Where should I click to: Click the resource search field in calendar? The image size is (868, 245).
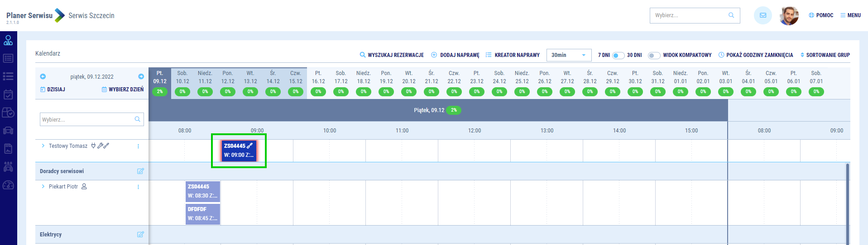pos(87,120)
